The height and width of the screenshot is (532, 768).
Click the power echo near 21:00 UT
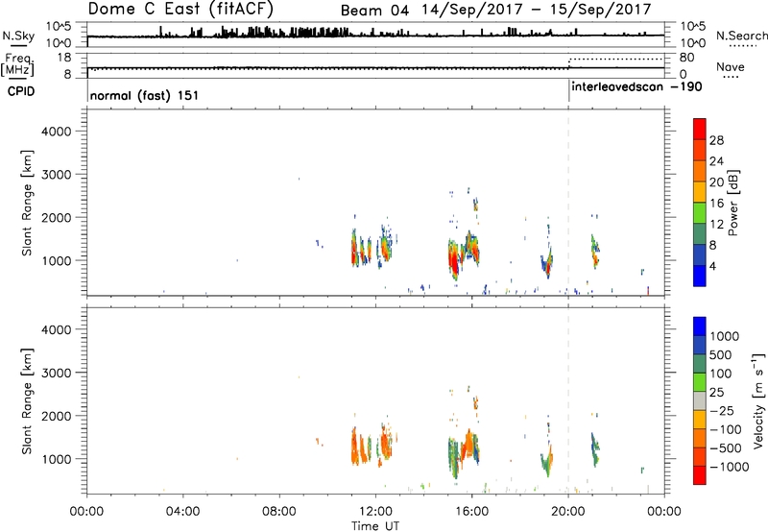595,252
